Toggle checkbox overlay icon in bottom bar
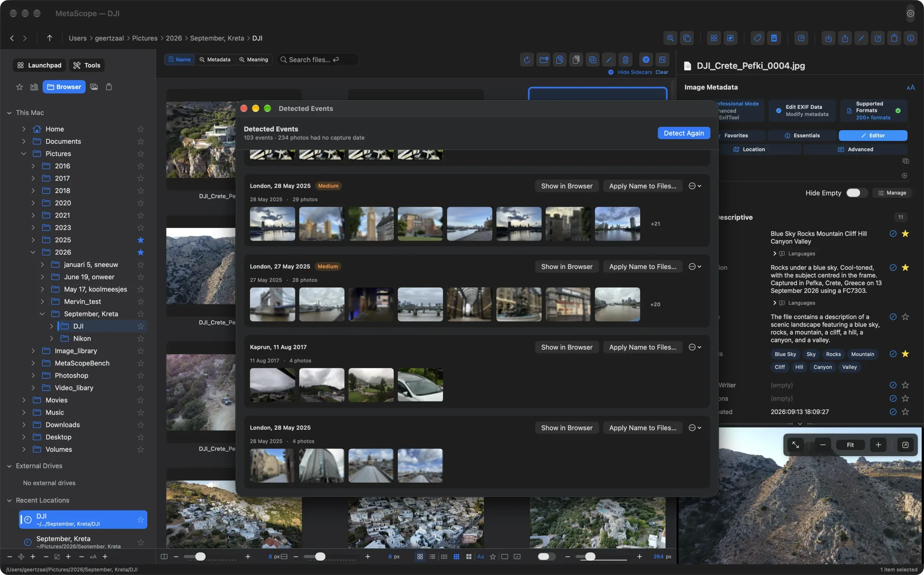 [517, 556]
